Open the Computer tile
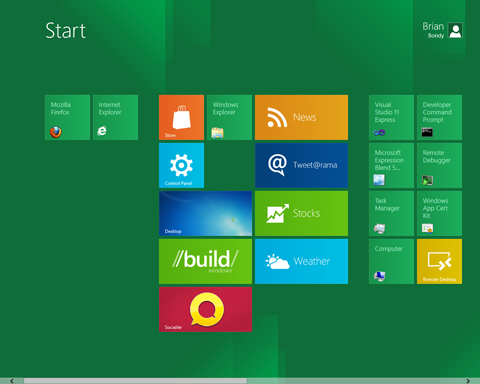Image resolution: width=480 pixels, height=384 pixels. tap(391, 261)
